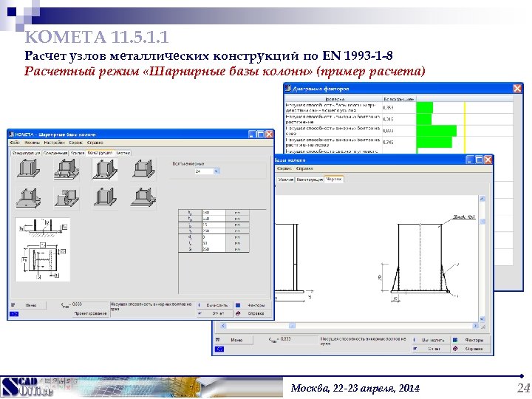The width and height of the screenshot is (532, 399).
Task: Switch to Конструкция tab in drawing window
Action: (x=310, y=180)
